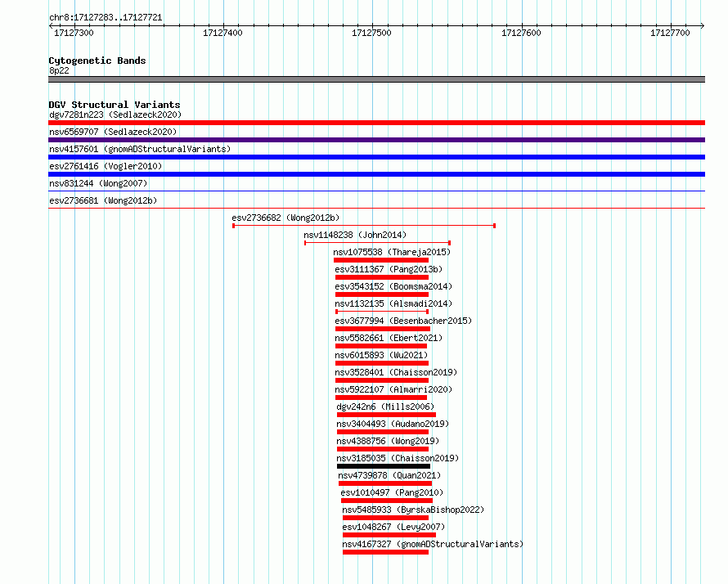Open esv3543152 (Boomsma2014) label
The image size is (728, 584).
(x=393, y=286)
